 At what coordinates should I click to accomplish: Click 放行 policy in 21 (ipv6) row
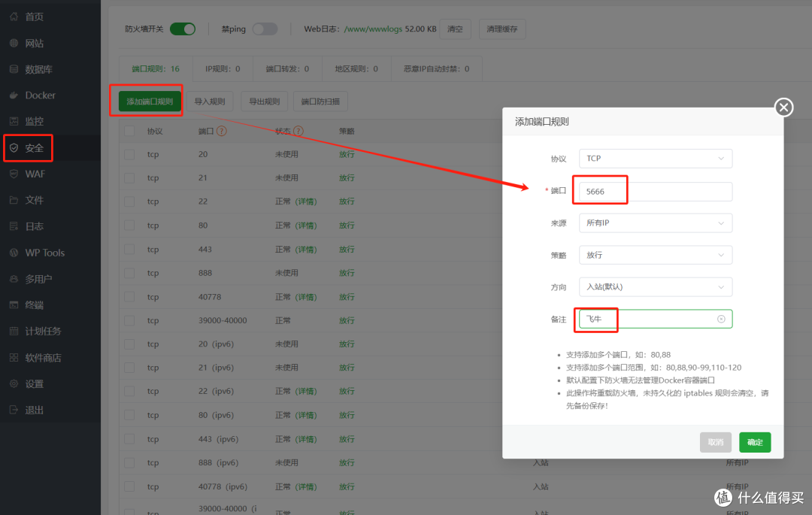(x=347, y=368)
